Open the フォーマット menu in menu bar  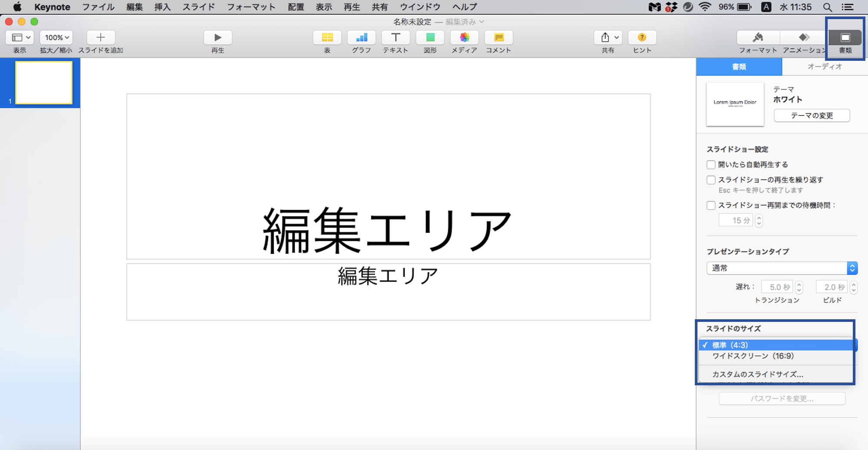coord(251,7)
